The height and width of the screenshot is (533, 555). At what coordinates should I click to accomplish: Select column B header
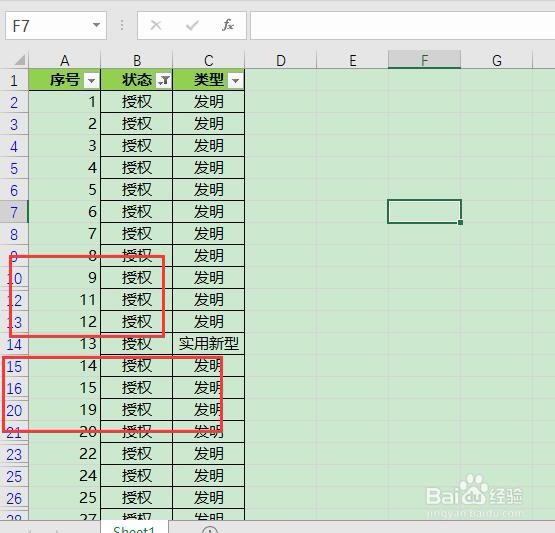click(137, 60)
